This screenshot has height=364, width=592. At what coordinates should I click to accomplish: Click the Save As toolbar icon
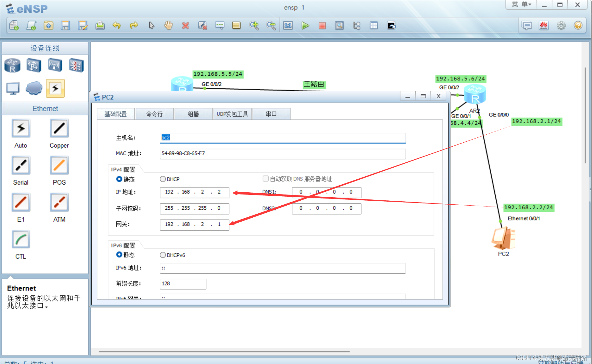pyautogui.click(x=82, y=25)
